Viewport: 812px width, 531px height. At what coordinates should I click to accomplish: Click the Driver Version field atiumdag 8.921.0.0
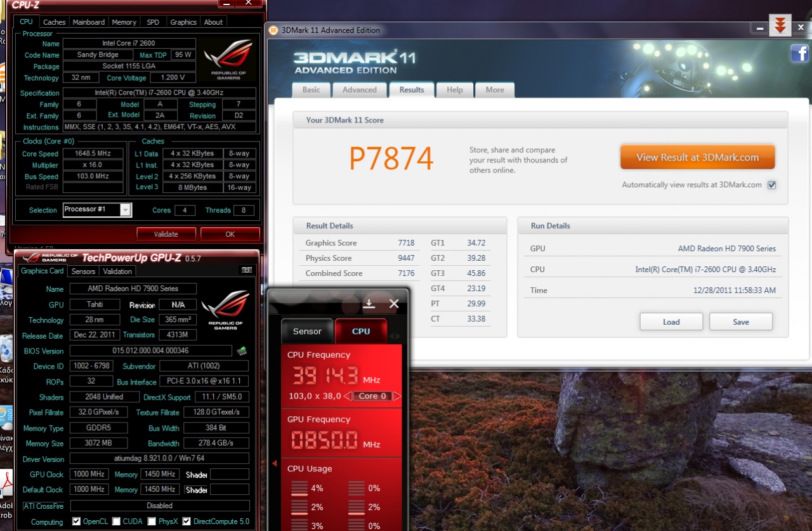pyautogui.click(x=159, y=459)
